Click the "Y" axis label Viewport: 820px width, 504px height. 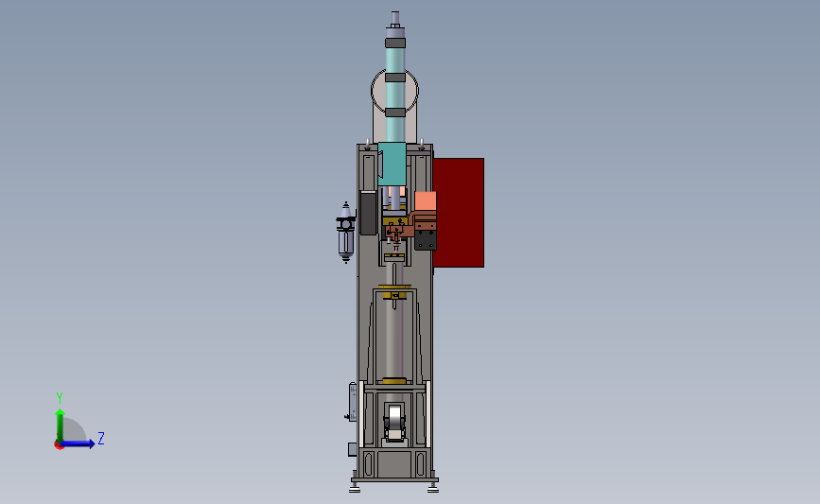tap(60, 398)
